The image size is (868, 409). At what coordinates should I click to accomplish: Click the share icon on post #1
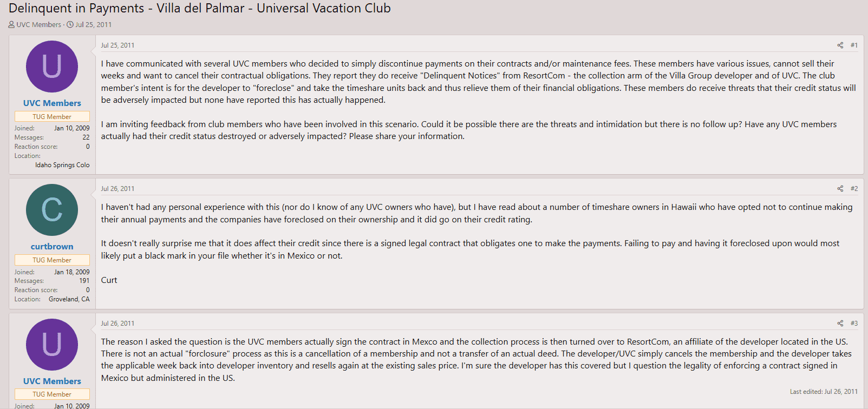coord(840,45)
